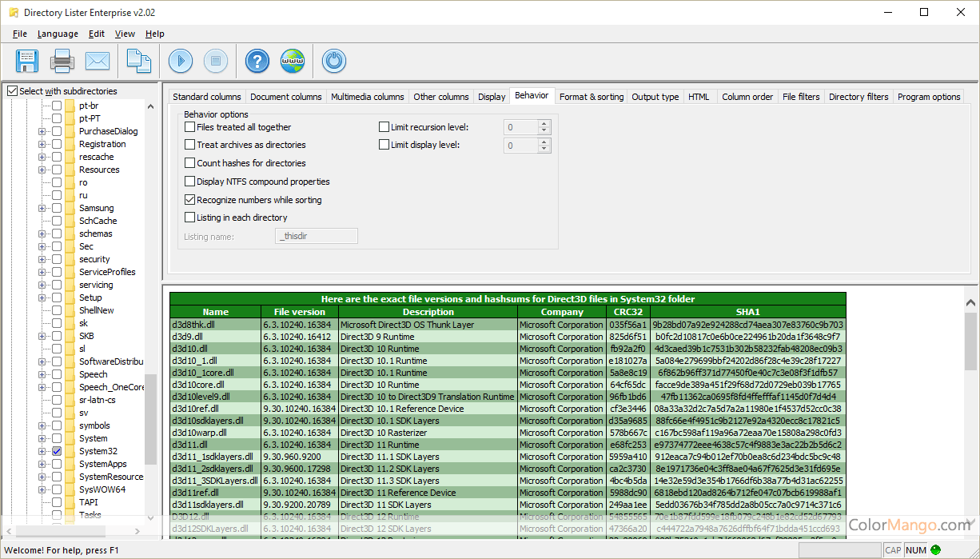Click the blue power button icon
The height and width of the screenshot is (559, 980).
click(x=333, y=61)
